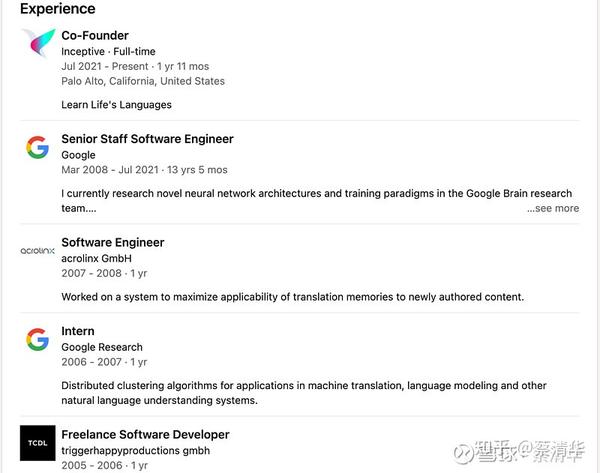Image resolution: width=600 pixels, height=473 pixels.
Task: Click the Google logo beside Senior Staff Software Engineer
Action: click(38, 148)
